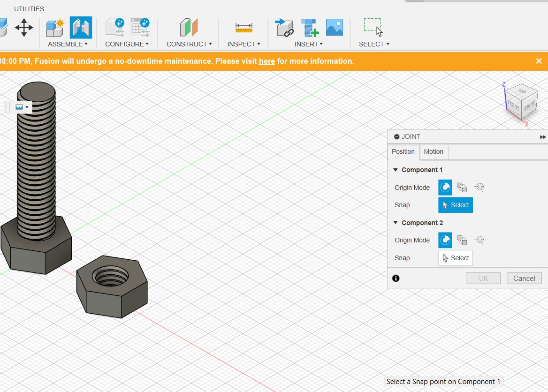The height and width of the screenshot is (392, 548).
Task: Select Component 1 Simple origin mode
Action: [445, 188]
